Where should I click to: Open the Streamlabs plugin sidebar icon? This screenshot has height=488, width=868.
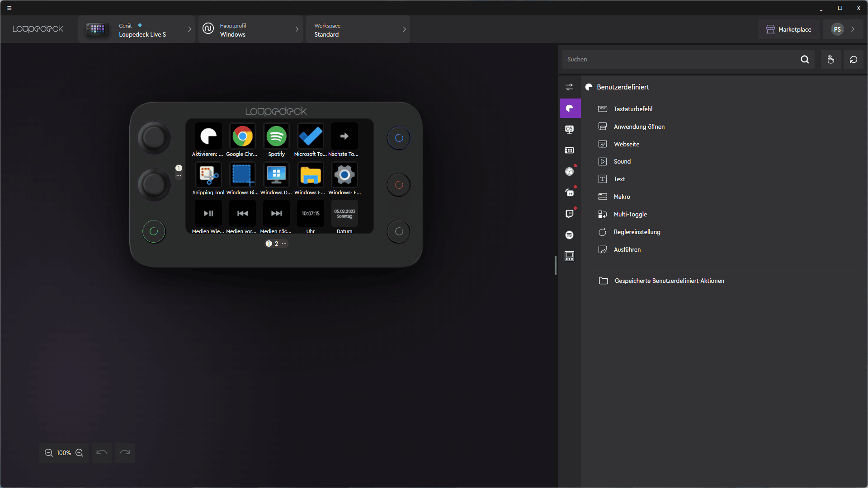[x=569, y=192]
